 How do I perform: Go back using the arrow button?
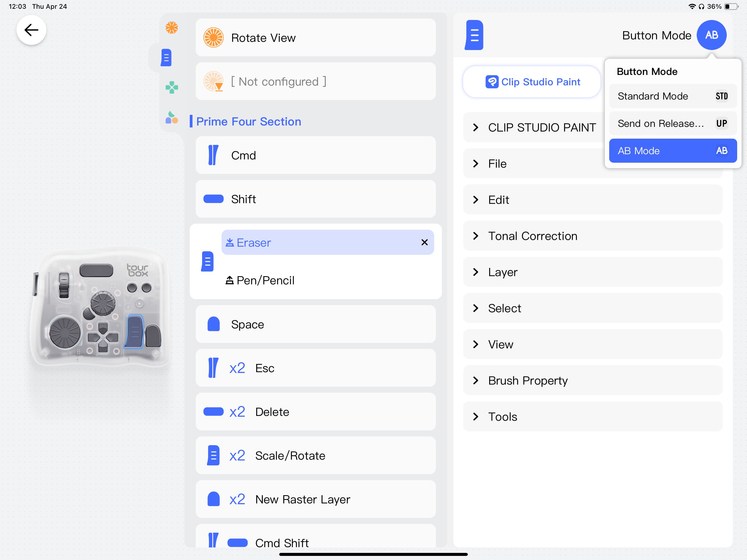pos(31,30)
